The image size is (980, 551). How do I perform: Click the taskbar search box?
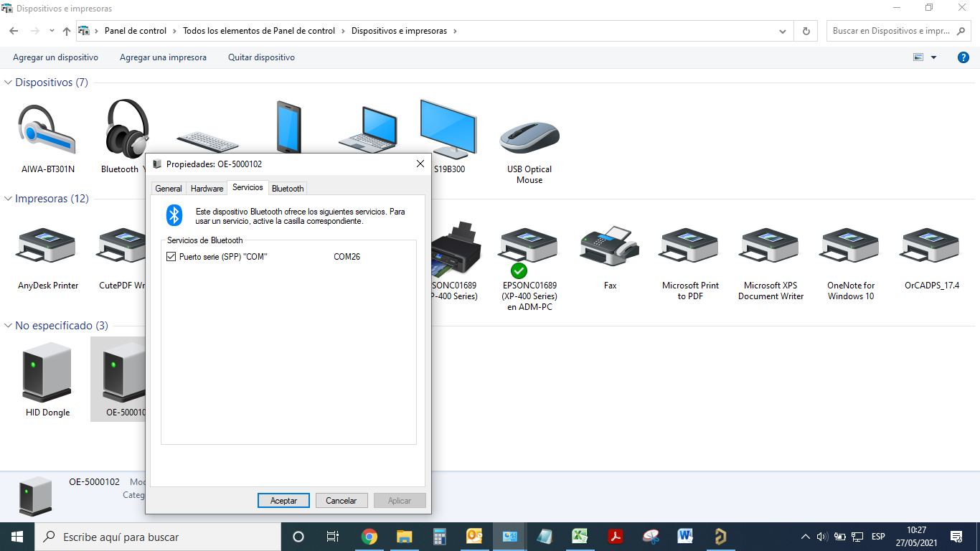coord(158,537)
